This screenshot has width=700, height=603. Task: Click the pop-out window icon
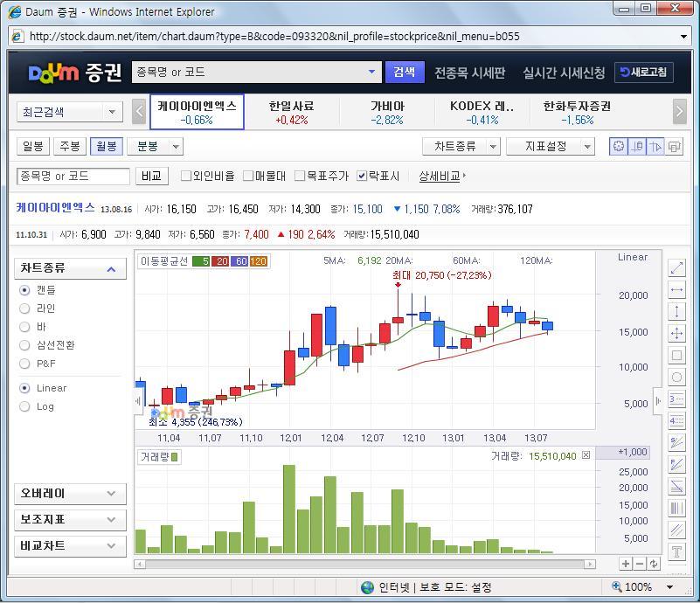point(674,147)
